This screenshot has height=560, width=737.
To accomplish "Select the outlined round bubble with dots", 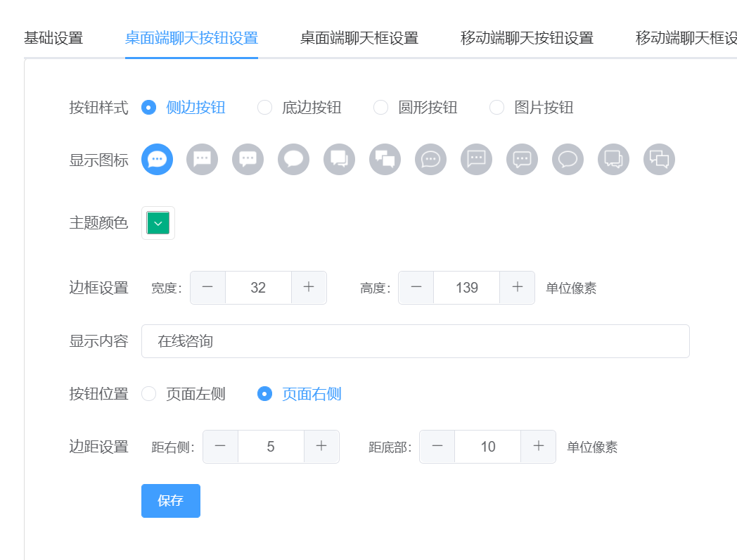I will [x=430, y=160].
